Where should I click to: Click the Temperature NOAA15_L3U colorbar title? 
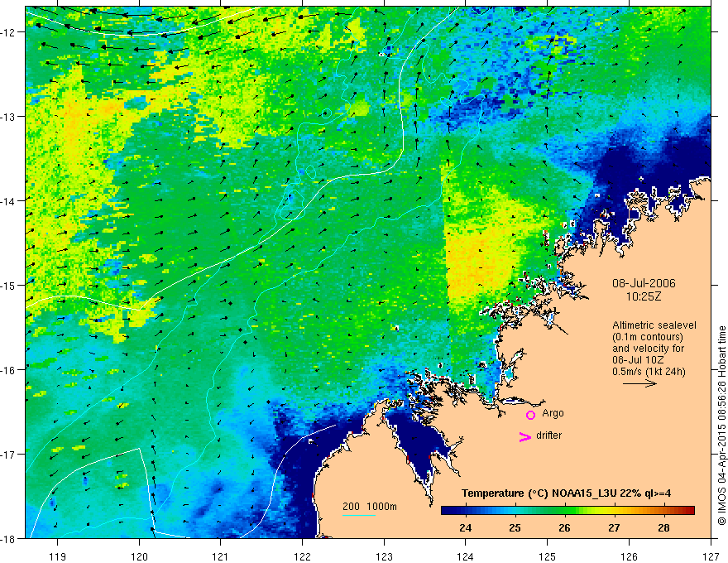567,493
